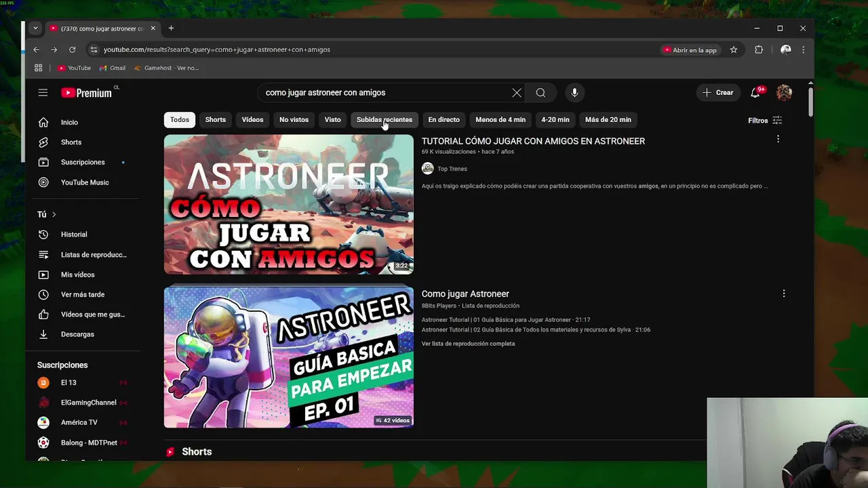Click the browser address bar URL
Screen dimensions: 868x488
217,49
